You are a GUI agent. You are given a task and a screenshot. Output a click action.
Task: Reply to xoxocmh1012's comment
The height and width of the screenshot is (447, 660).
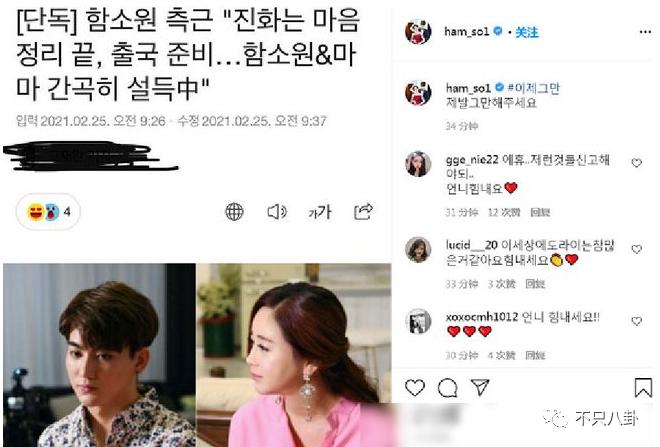(535, 356)
